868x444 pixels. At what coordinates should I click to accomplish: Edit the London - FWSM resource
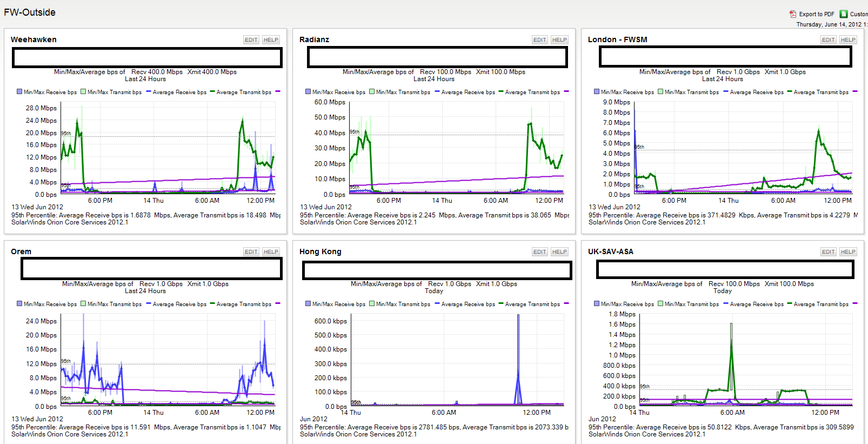(829, 40)
